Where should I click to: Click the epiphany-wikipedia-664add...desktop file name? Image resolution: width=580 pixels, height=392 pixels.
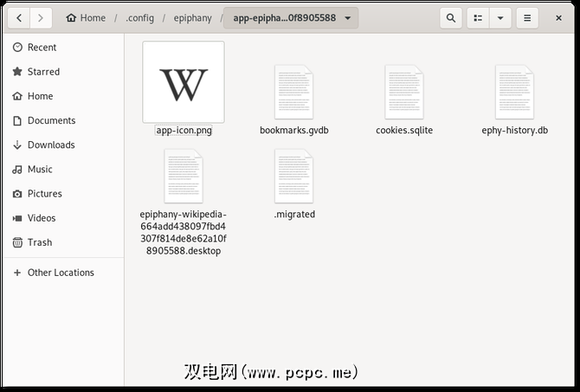(184, 232)
